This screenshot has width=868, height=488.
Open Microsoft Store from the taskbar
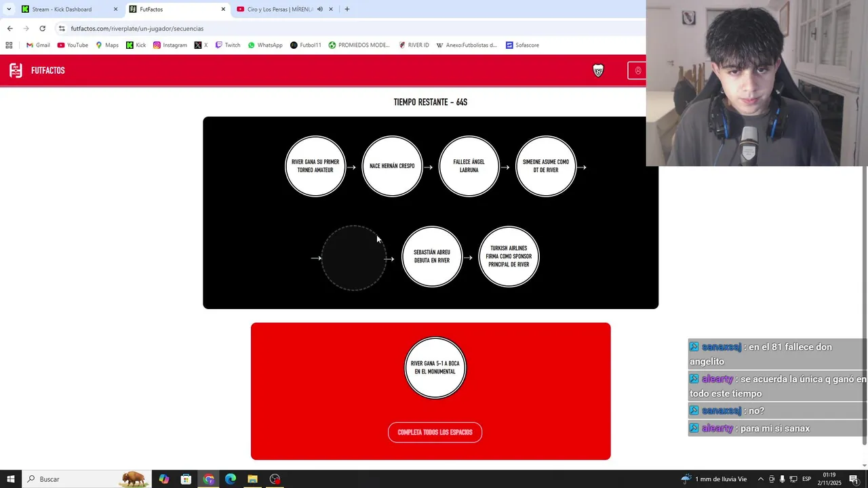[186, 479]
